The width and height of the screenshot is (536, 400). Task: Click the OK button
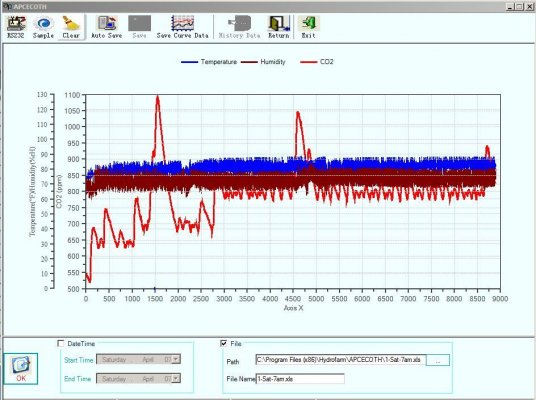(21, 369)
